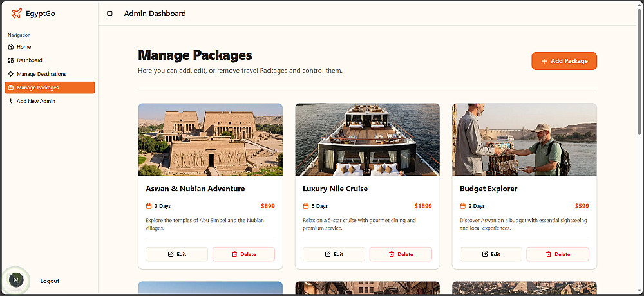Image resolution: width=644 pixels, height=296 pixels.
Task: Open the Dashboard navigation item
Action: (30, 60)
